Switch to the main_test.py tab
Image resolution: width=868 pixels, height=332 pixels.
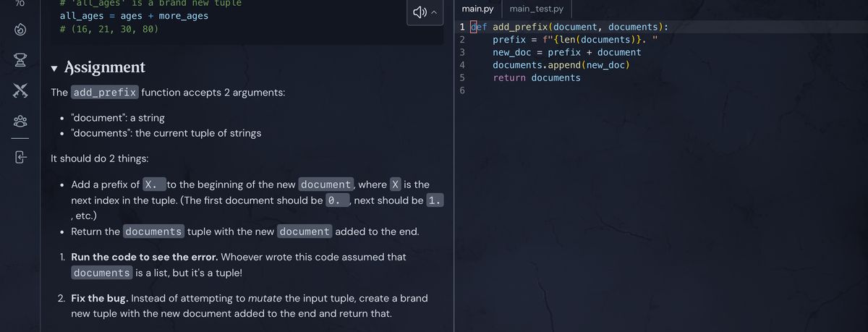coord(536,9)
